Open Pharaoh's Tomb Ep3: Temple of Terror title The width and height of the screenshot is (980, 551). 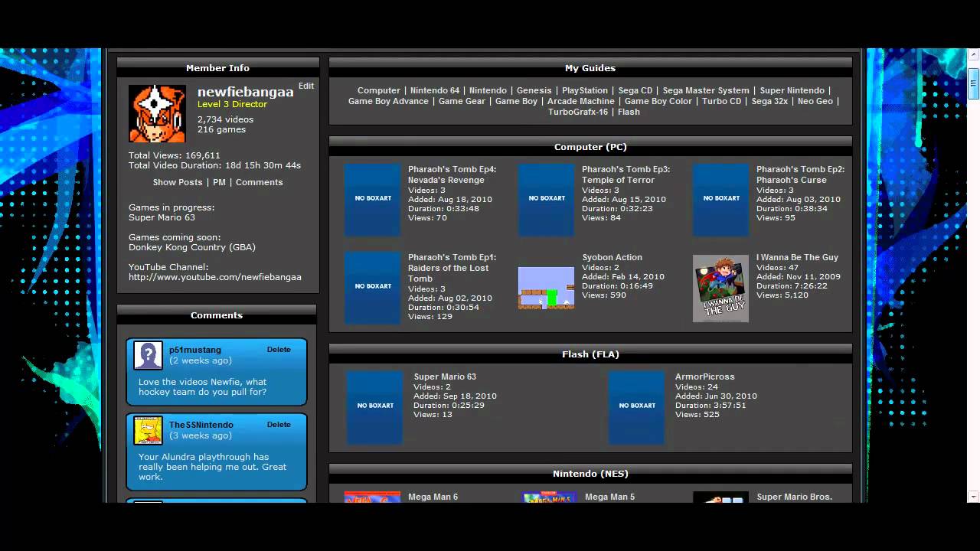(626, 174)
